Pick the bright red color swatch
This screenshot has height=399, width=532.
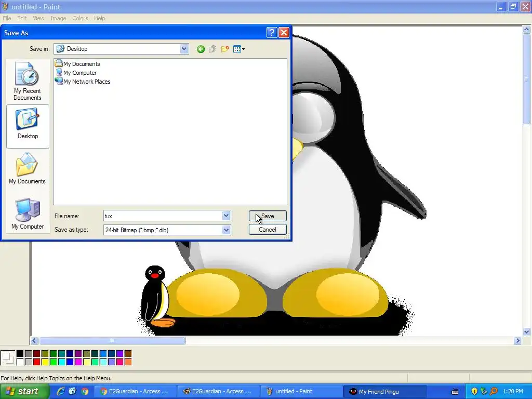pyautogui.click(x=37, y=362)
